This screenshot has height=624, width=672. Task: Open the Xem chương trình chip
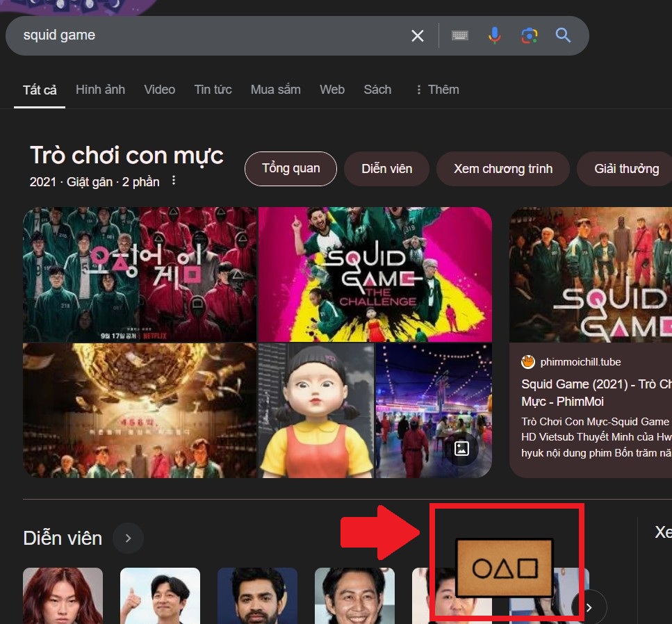tap(503, 169)
